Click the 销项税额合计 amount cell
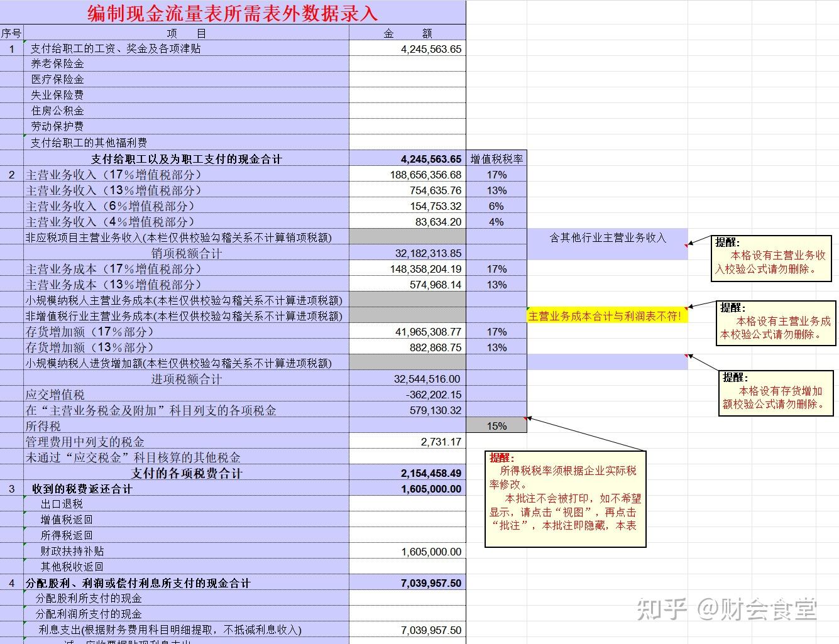The width and height of the screenshot is (839, 644). click(407, 253)
